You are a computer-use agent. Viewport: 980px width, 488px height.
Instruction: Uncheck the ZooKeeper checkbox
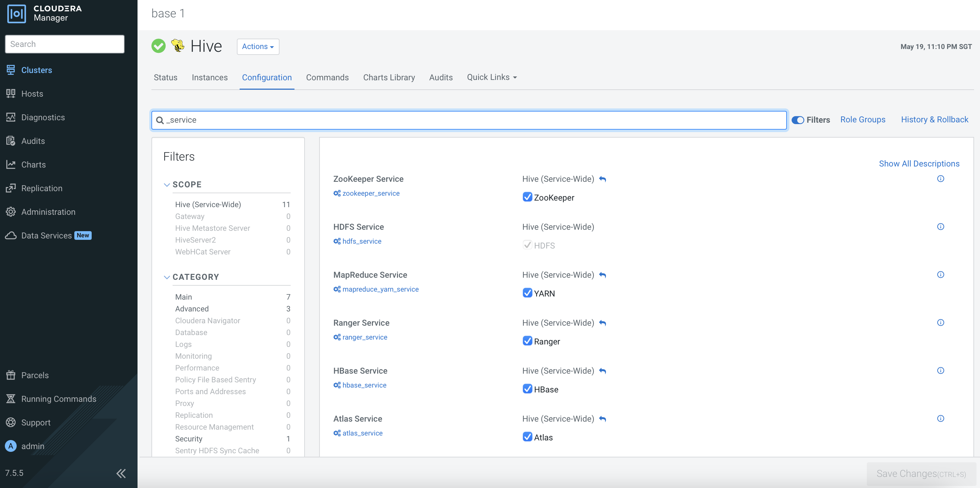tap(527, 197)
